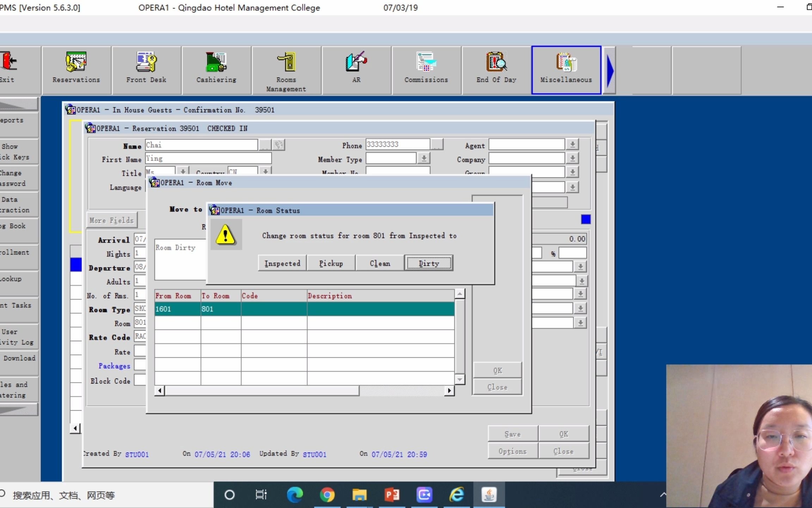
Task: Expand the Country dropdown field
Action: point(266,172)
